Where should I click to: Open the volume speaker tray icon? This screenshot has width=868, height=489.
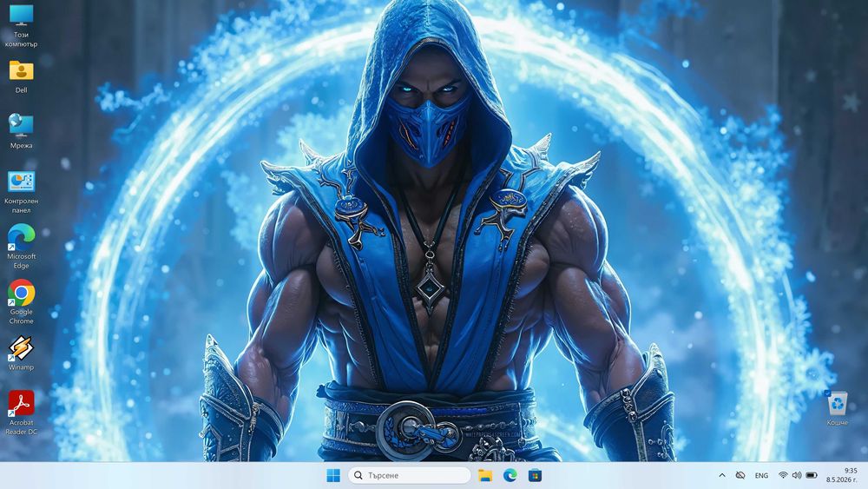tap(797, 475)
